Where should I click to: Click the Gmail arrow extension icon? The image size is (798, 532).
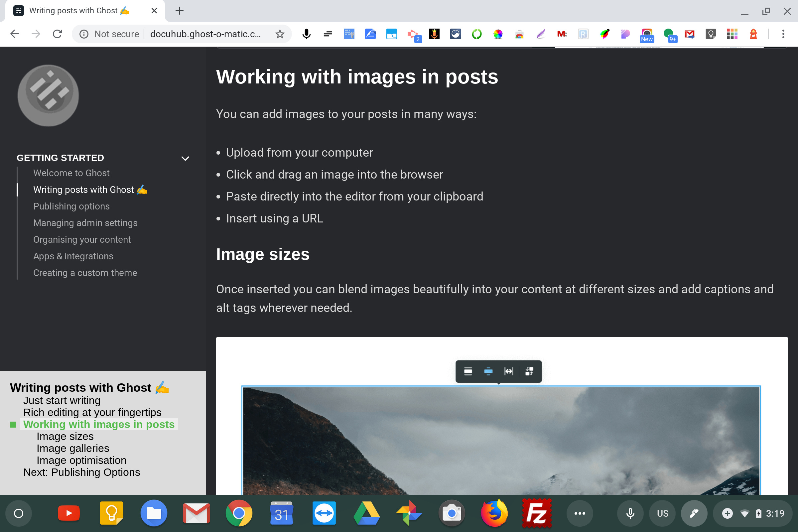pyautogui.click(x=689, y=34)
